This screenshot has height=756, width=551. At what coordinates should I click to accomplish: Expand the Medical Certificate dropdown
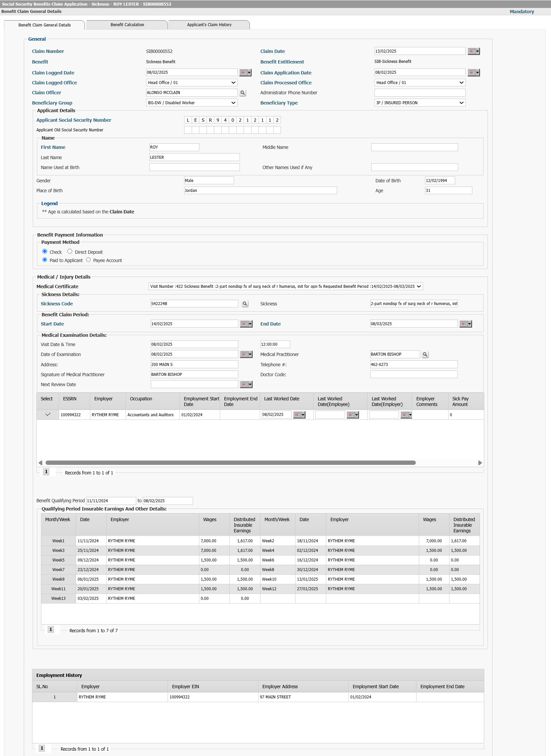(x=286, y=287)
